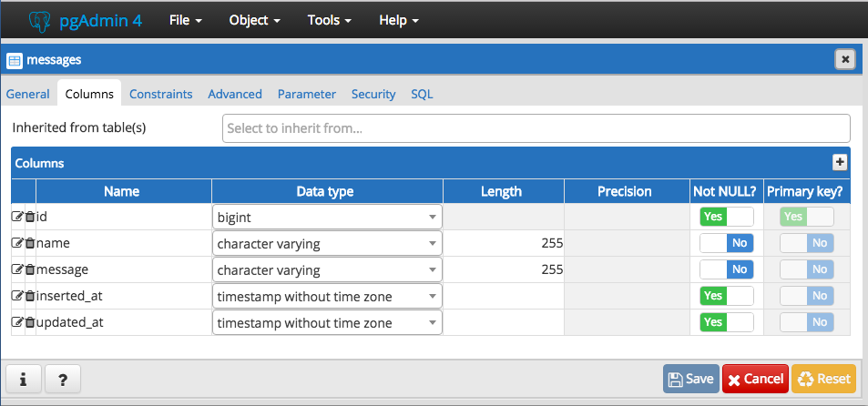Toggle Not NULL for inserted_at column
Image resolution: width=868 pixels, height=406 pixels.
(726, 296)
